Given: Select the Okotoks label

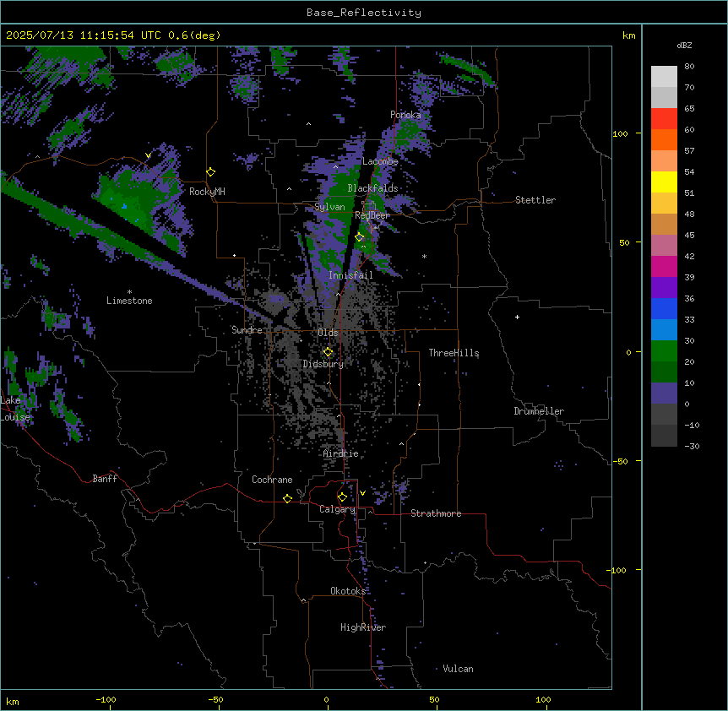Looking at the screenshot, I should (348, 591).
